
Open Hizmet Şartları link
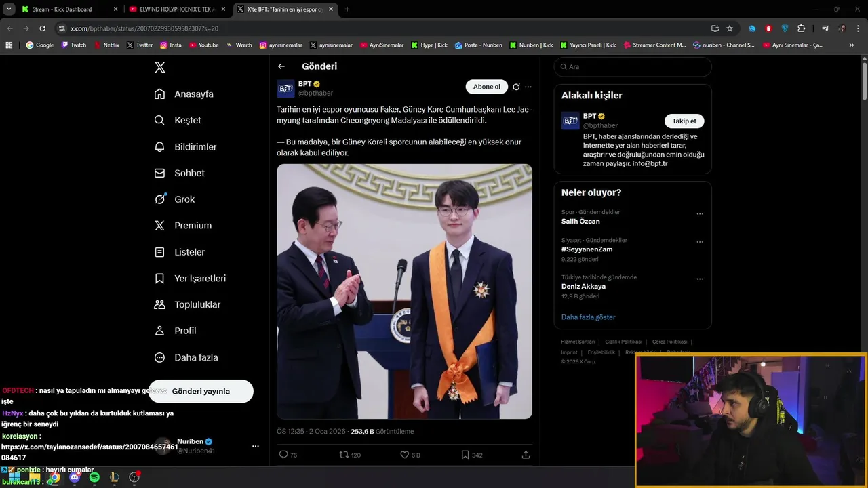click(578, 342)
